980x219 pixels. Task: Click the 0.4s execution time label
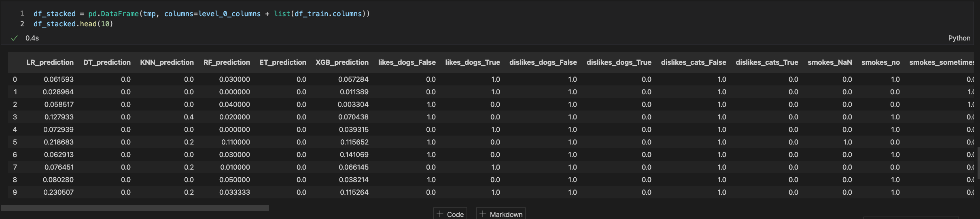[x=32, y=38]
